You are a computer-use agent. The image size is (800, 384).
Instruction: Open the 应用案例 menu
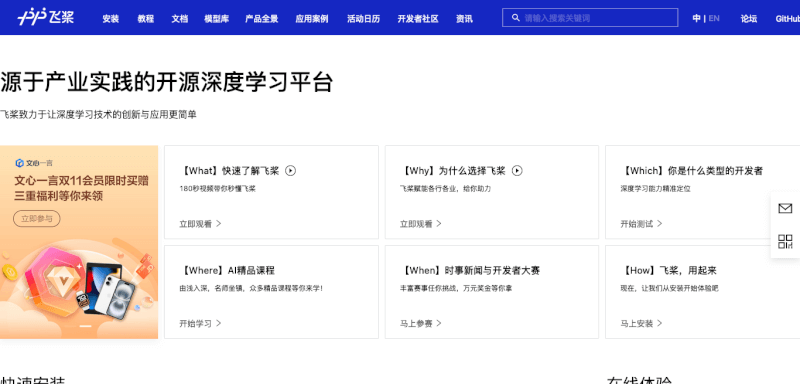point(312,19)
